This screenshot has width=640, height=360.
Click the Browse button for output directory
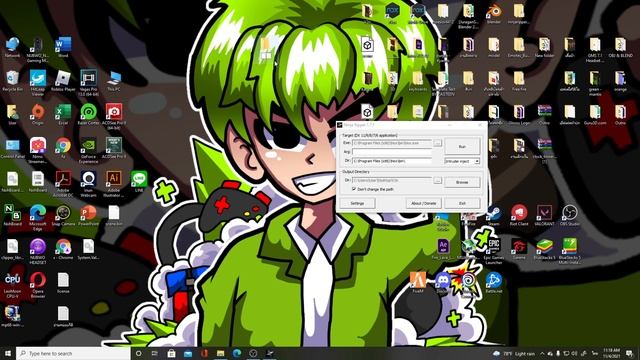(x=462, y=182)
